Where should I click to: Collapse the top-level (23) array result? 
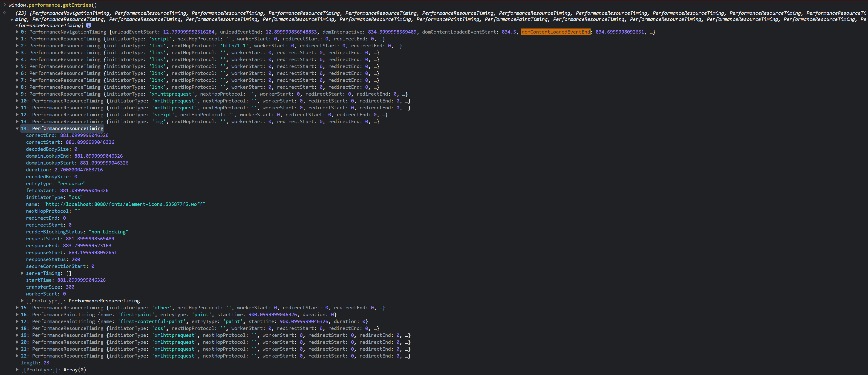(x=12, y=20)
